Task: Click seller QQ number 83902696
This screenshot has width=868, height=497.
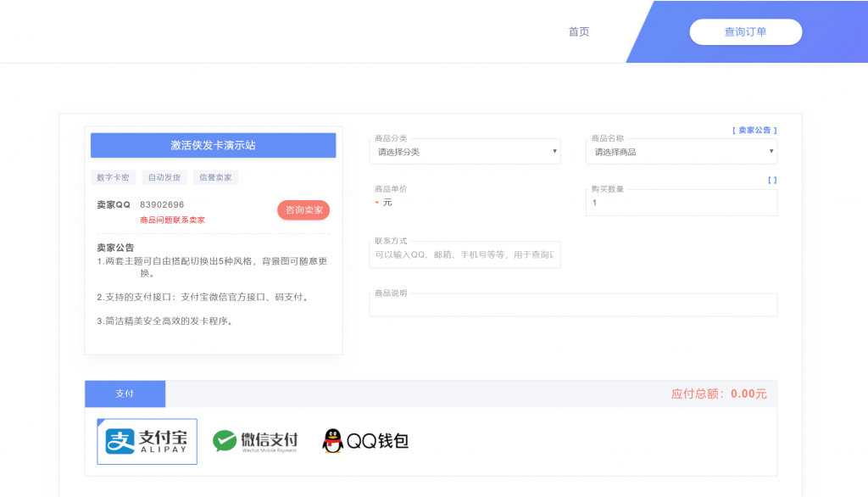Action: click(162, 204)
